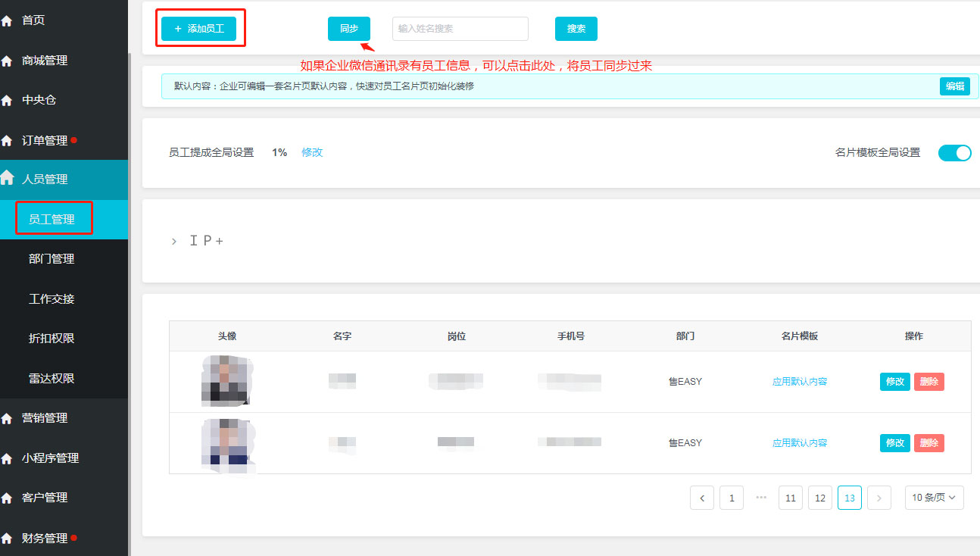The height and width of the screenshot is (556, 980).
Task: Collapse the 人员管理 sidebar menu
Action: [45, 180]
